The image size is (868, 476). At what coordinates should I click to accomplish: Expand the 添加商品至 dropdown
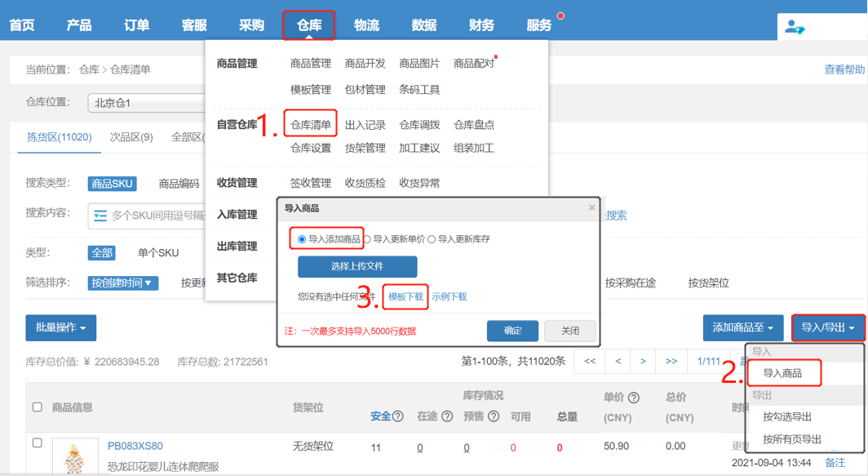pyautogui.click(x=742, y=327)
